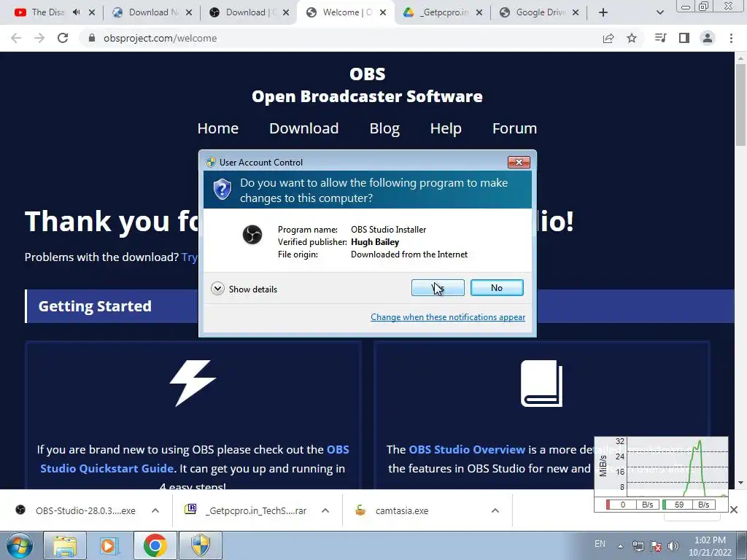The width and height of the screenshot is (747, 560).
Task: Click the lightning bolt quickstart icon
Action: (x=193, y=383)
